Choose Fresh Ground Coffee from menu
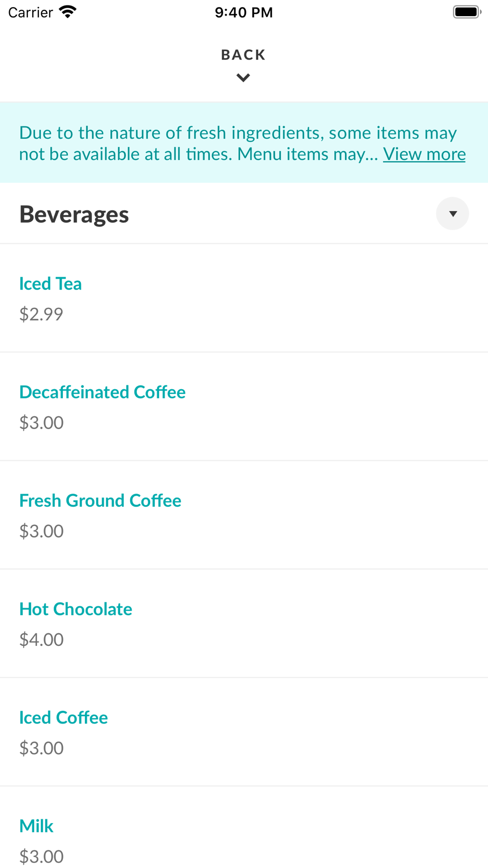Viewport: 488px width, 868px height. pyautogui.click(x=100, y=500)
